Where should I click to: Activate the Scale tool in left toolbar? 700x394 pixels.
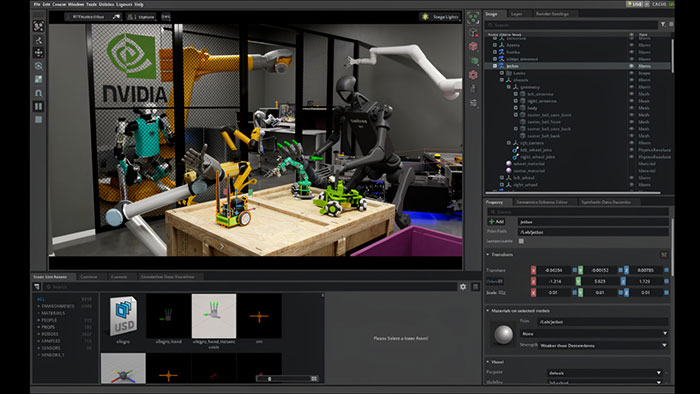[x=38, y=79]
